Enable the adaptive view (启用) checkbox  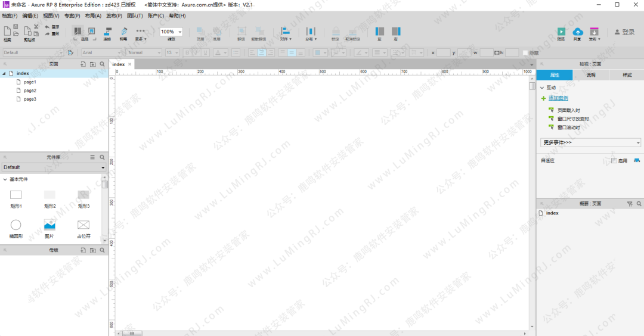[x=614, y=161]
